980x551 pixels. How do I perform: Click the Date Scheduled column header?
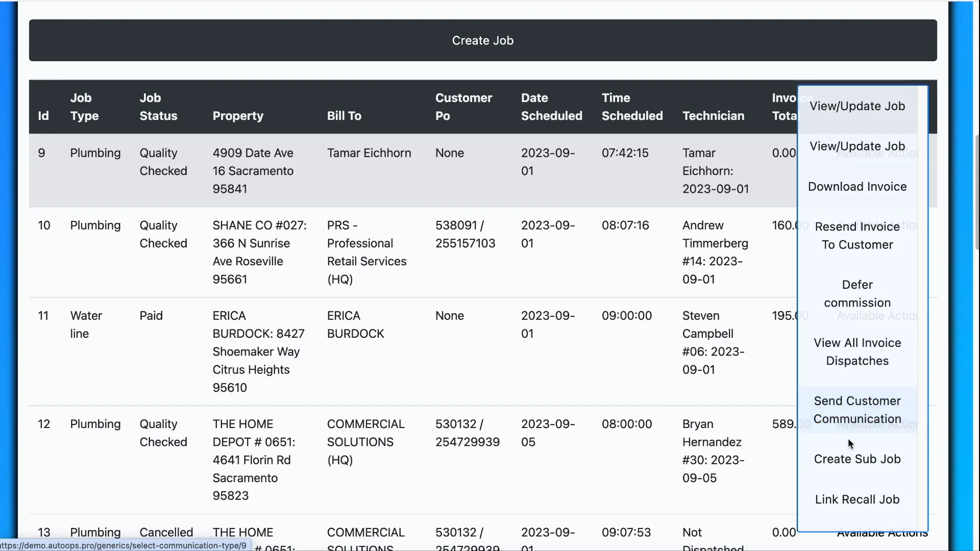551,107
